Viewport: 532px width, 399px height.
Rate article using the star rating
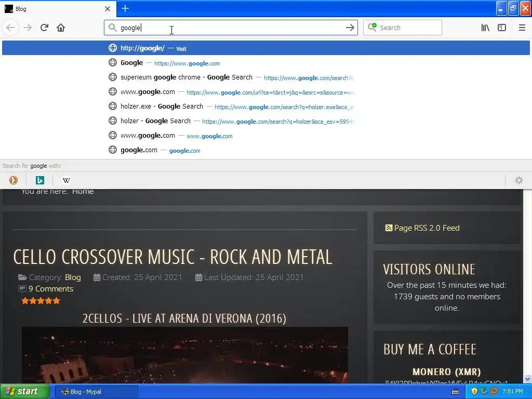pyautogui.click(x=41, y=301)
